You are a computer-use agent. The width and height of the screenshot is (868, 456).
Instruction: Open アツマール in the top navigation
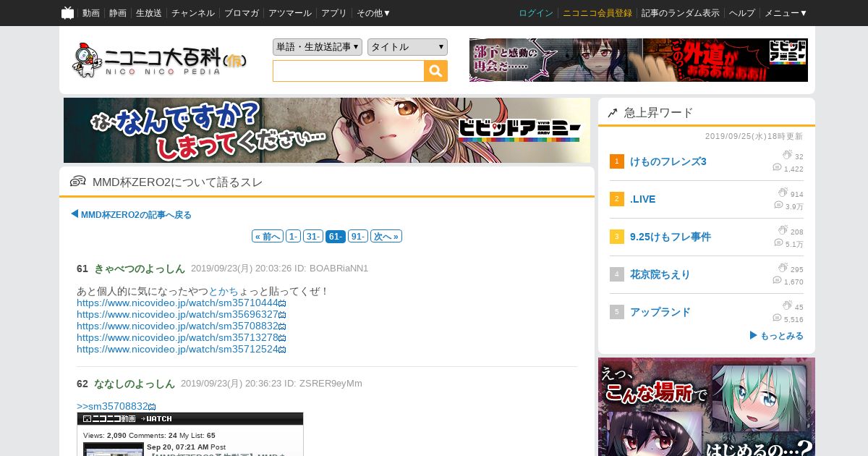coord(290,13)
